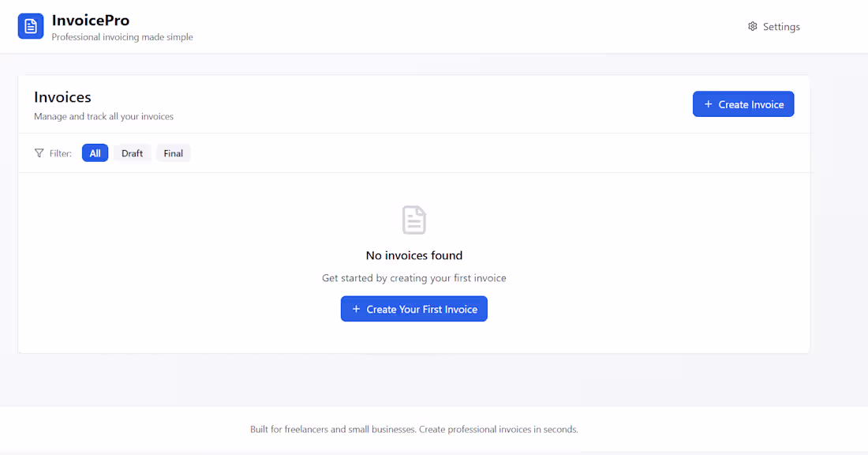The width and height of the screenshot is (868, 455).
Task: Click the Settings gear icon
Action: click(753, 27)
